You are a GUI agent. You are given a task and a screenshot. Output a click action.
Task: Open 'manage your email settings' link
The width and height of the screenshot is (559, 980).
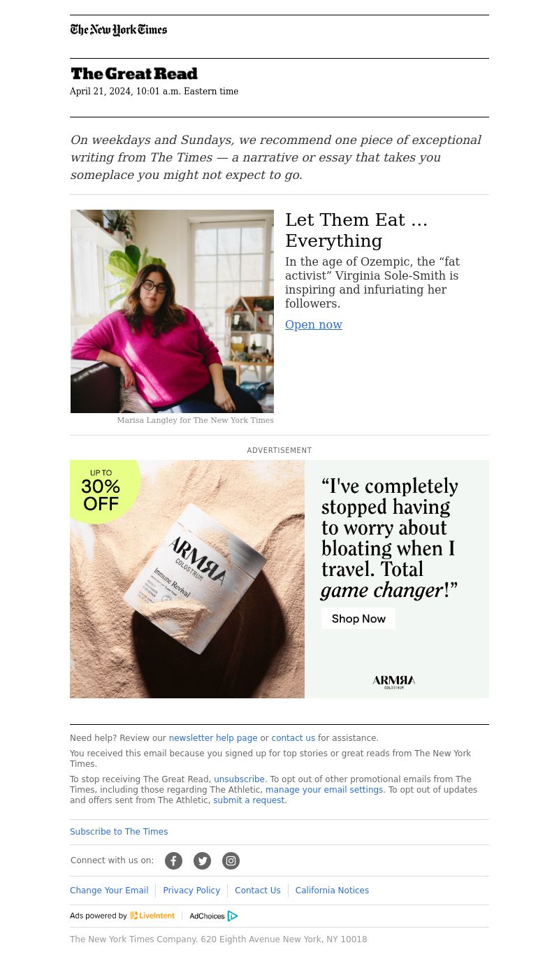coord(324,790)
